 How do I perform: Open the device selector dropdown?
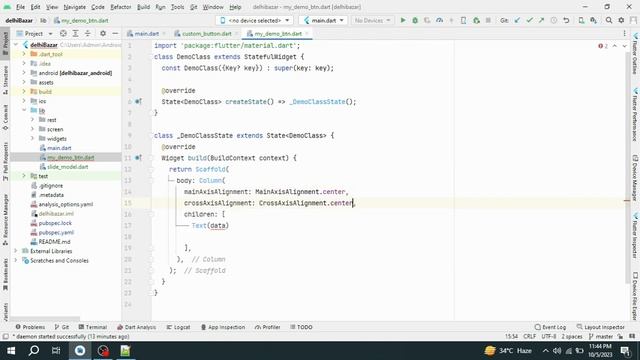[255, 20]
